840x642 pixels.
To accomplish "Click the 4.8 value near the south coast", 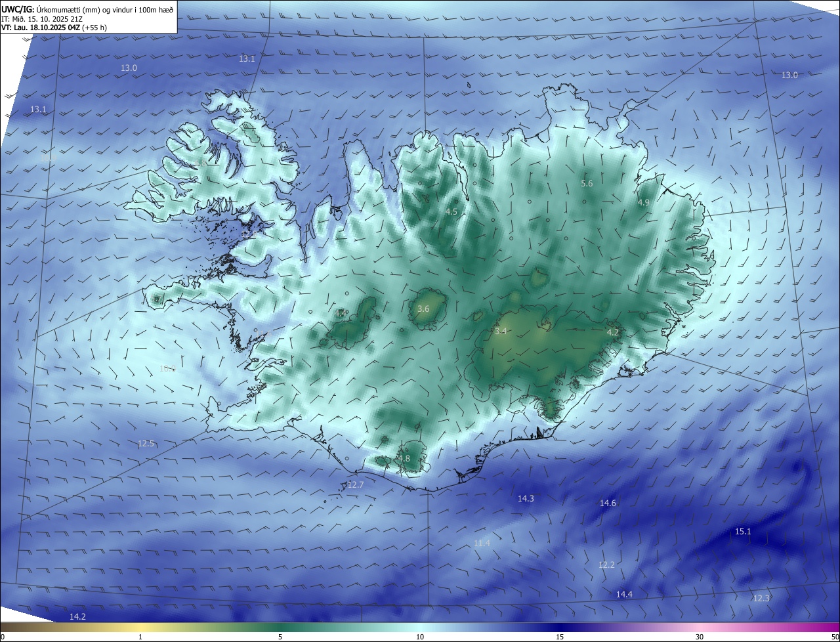I will [404, 459].
